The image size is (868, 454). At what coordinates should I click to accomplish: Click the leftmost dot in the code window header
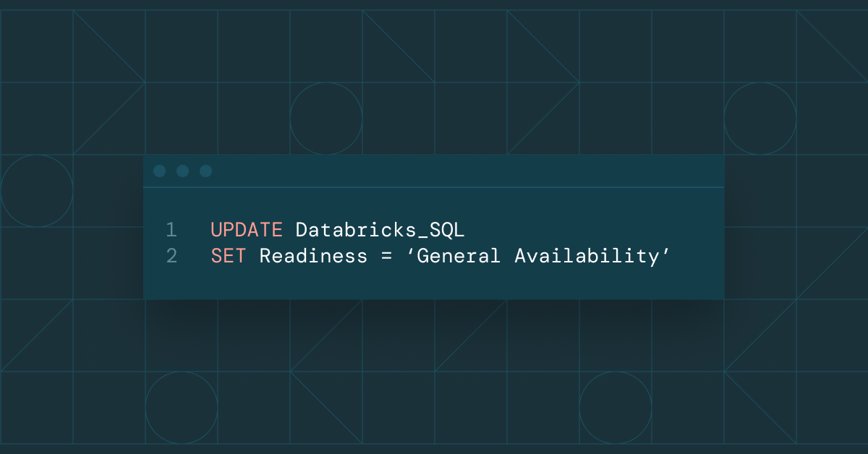click(x=160, y=171)
